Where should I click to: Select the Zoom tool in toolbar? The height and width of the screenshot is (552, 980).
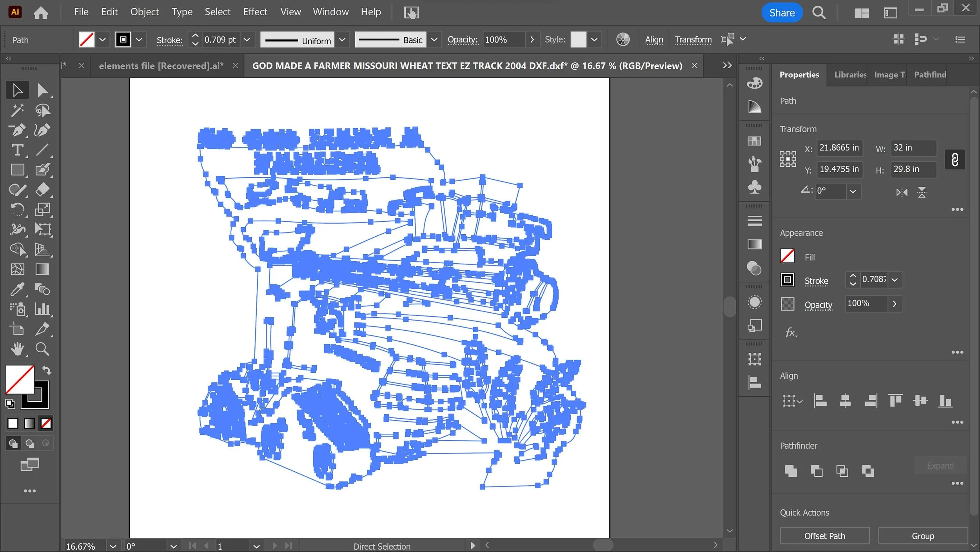(42, 349)
